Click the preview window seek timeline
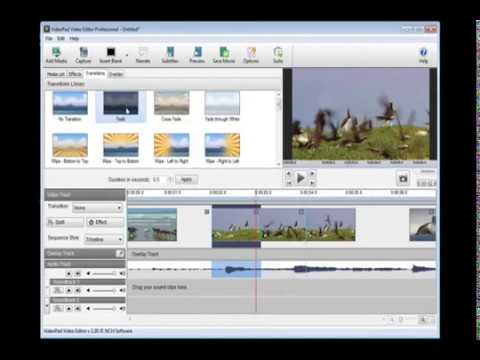Viewport: 480px width, 360px height. pyautogui.click(x=360, y=163)
